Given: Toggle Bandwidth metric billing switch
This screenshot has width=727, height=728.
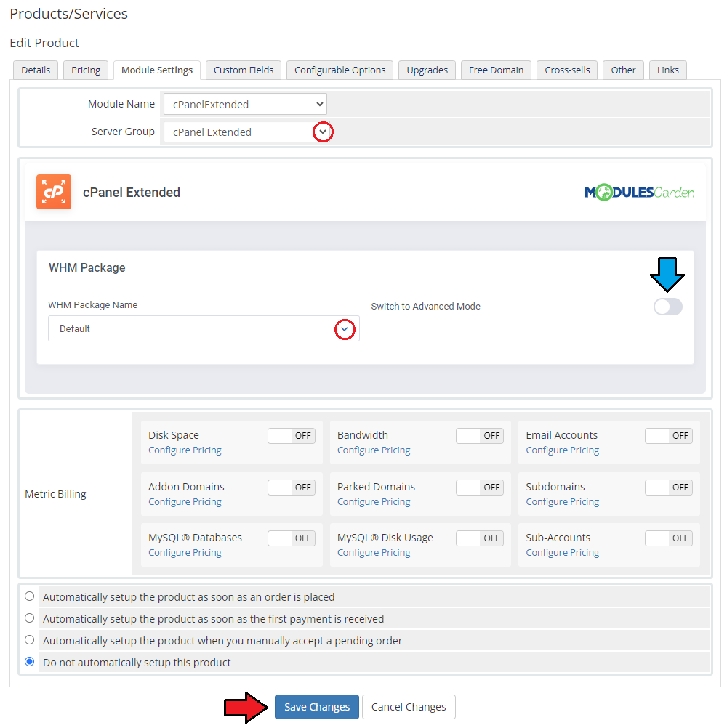Looking at the screenshot, I should tap(480, 435).
